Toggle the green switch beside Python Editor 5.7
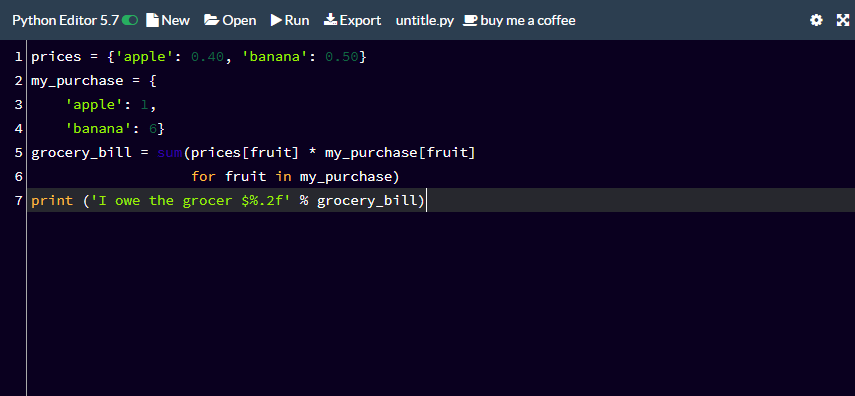This screenshot has width=855, height=396. coord(130,20)
